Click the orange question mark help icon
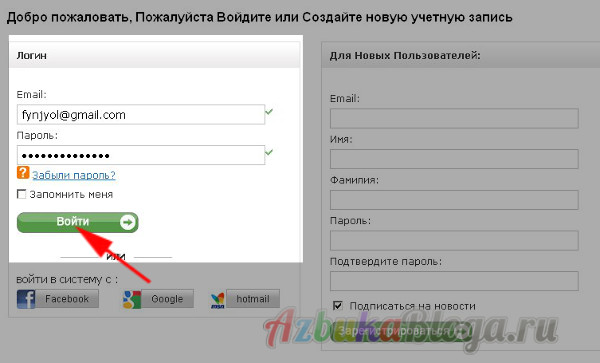This screenshot has height=363, width=600. 23,173
